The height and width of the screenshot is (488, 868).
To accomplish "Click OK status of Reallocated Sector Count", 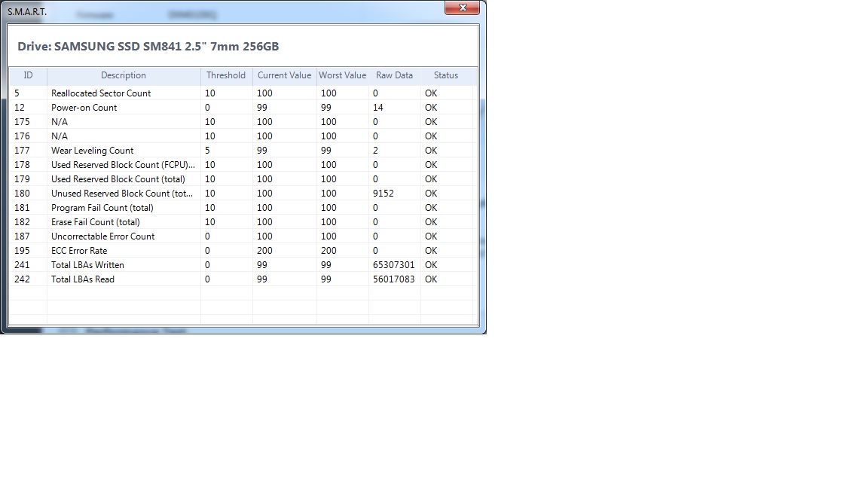I will [431, 93].
